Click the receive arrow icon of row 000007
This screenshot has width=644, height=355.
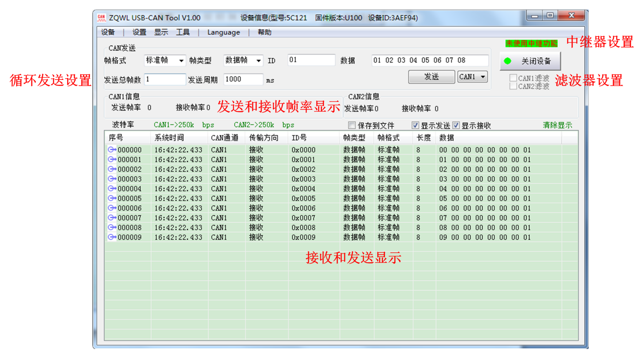pos(112,218)
